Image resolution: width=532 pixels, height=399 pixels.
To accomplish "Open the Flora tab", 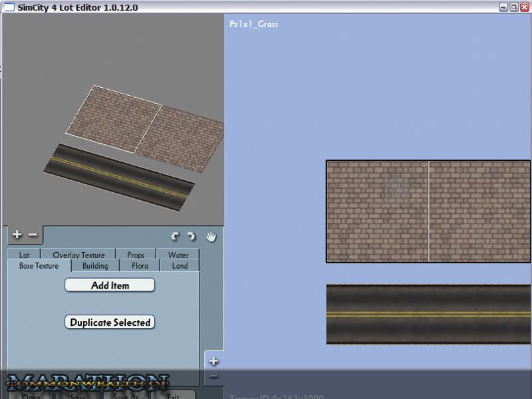I will click(140, 265).
